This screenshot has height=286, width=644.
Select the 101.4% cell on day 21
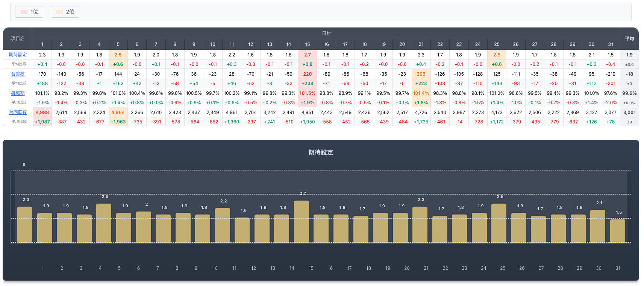[x=421, y=93]
